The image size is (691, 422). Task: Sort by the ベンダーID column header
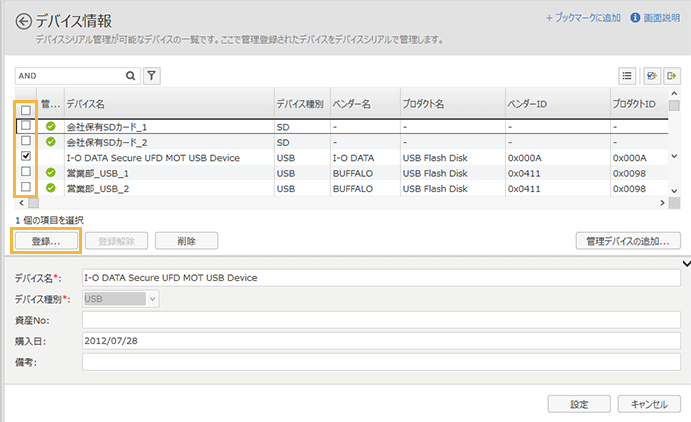pyautogui.click(x=557, y=104)
